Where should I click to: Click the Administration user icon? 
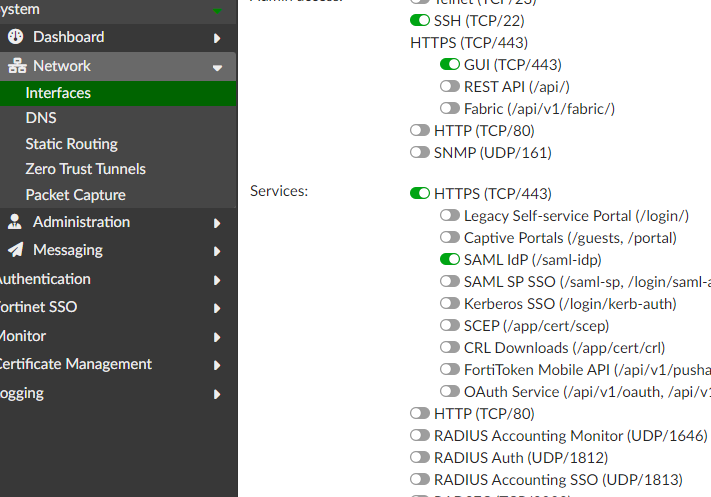(15, 222)
